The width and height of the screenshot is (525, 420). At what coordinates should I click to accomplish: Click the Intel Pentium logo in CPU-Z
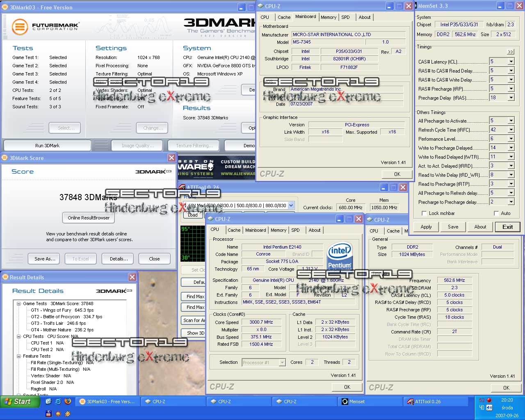340,256
